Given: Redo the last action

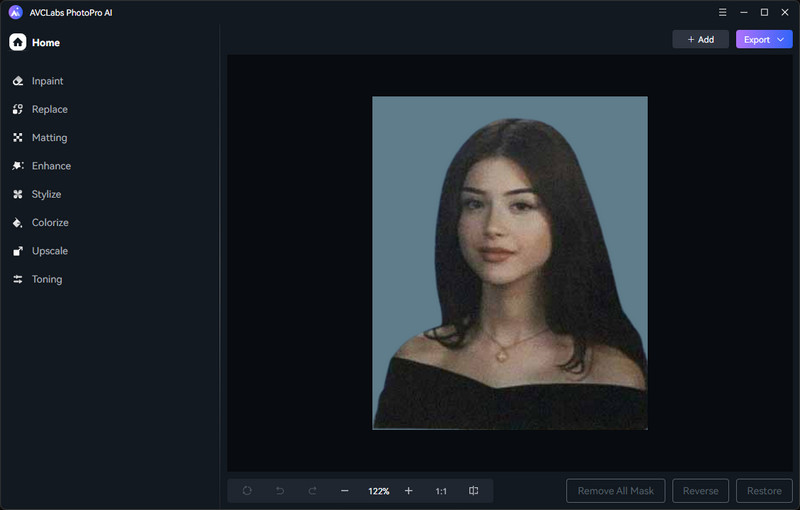Looking at the screenshot, I should (x=312, y=491).
